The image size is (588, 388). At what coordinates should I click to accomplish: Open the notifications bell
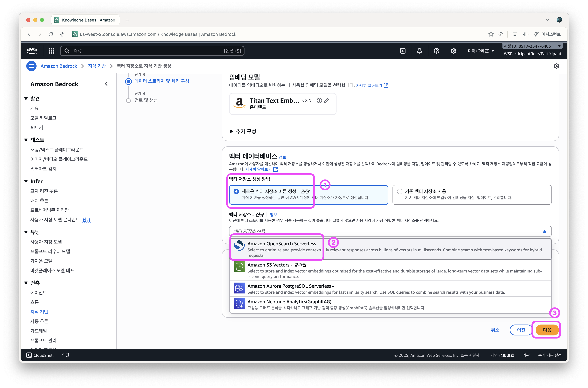pyautogui.click(x=419, y=51)
